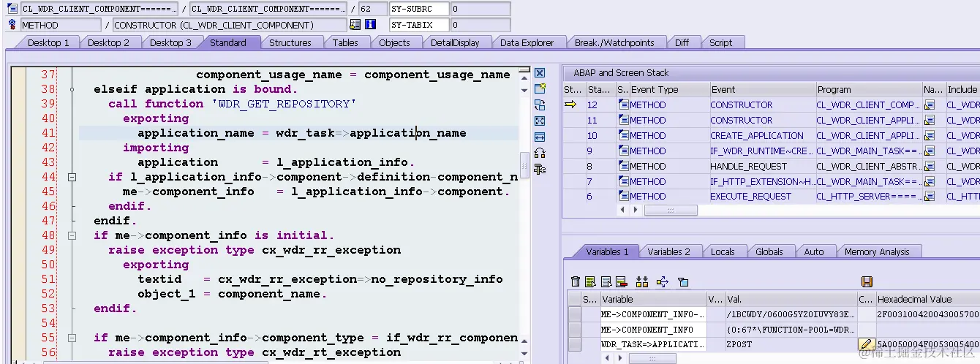
Task: Click the horizontal-resize tool icon
Action: 540,137
